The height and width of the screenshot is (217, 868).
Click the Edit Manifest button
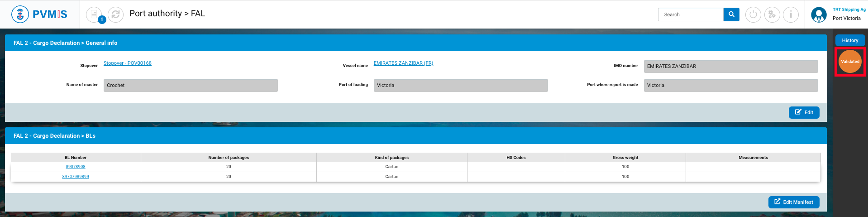(793, 202)
